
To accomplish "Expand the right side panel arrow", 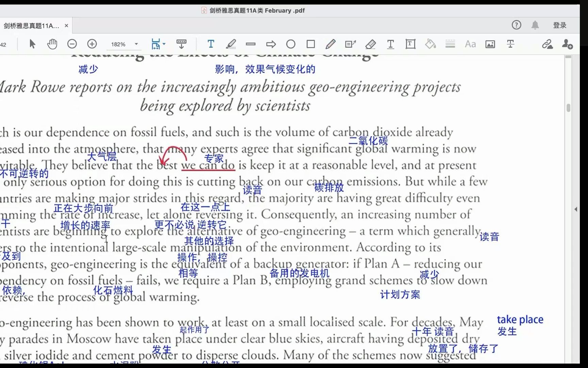I will pos(576,209).
